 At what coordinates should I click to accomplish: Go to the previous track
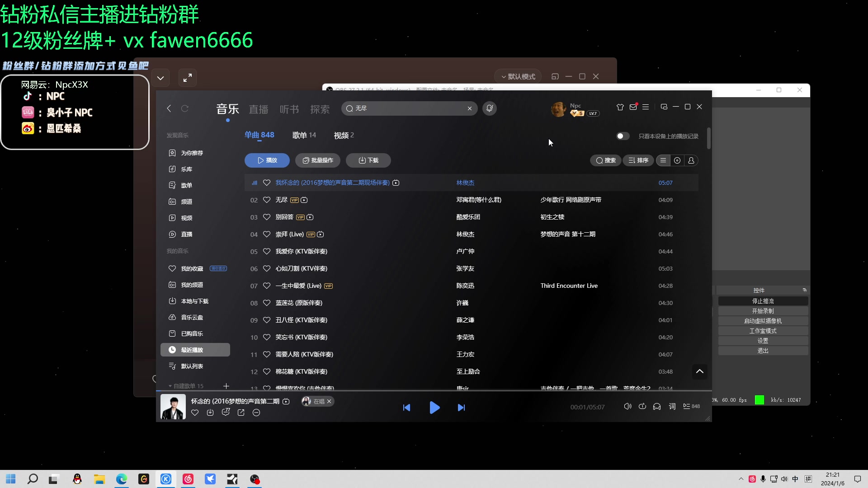[x=406, y=408]
